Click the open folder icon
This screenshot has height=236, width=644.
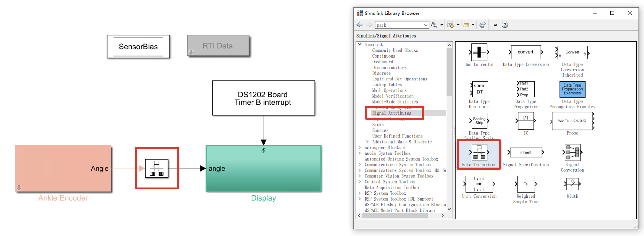coord(465,25)
